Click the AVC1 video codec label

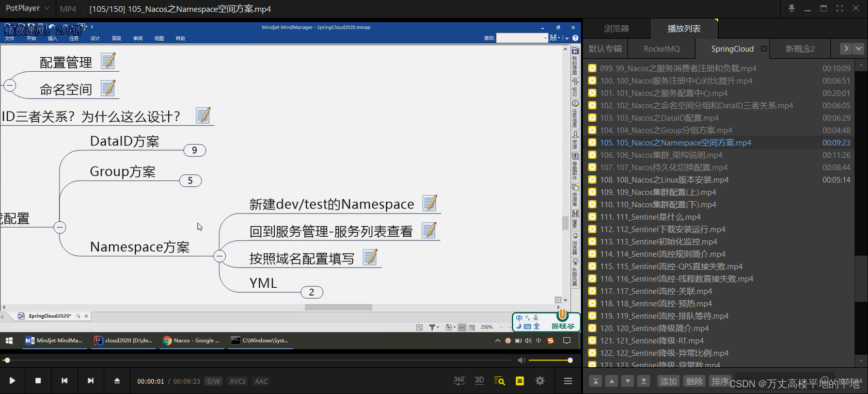pos(238,381)
